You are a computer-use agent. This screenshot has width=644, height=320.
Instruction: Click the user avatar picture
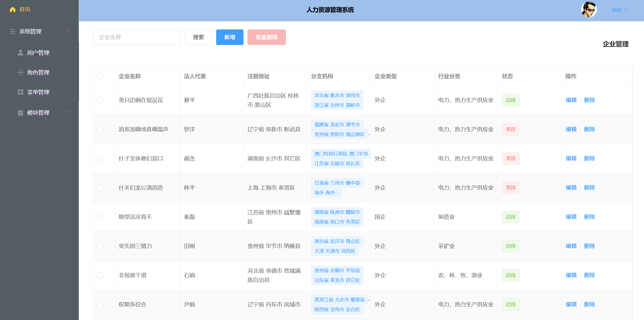(x=589, y=10)
